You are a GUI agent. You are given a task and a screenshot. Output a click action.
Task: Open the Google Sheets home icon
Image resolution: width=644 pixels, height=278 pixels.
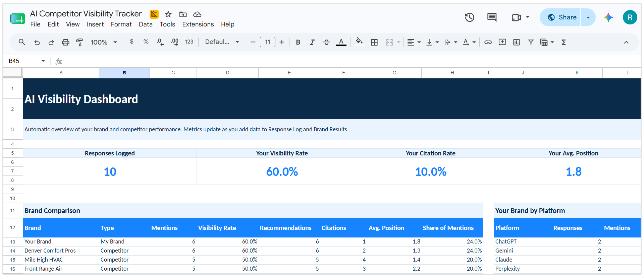click(17, 19)
